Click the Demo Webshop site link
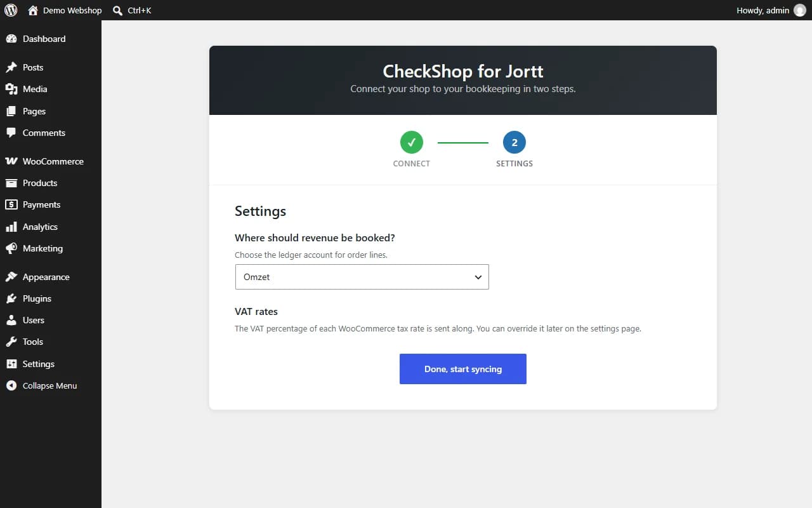The image size is (812, 508). click(x=72, y=10)
